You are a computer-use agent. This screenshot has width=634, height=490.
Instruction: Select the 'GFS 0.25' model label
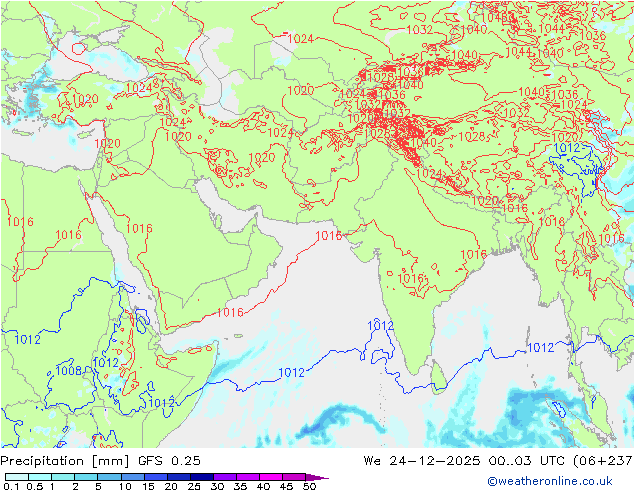click(x=169, y=461)
